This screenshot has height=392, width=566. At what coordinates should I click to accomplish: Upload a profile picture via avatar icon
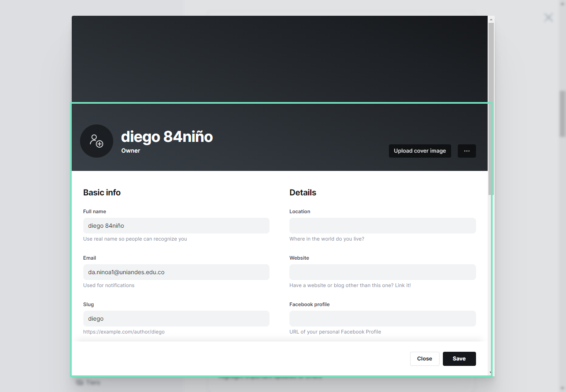pos(97,141)
